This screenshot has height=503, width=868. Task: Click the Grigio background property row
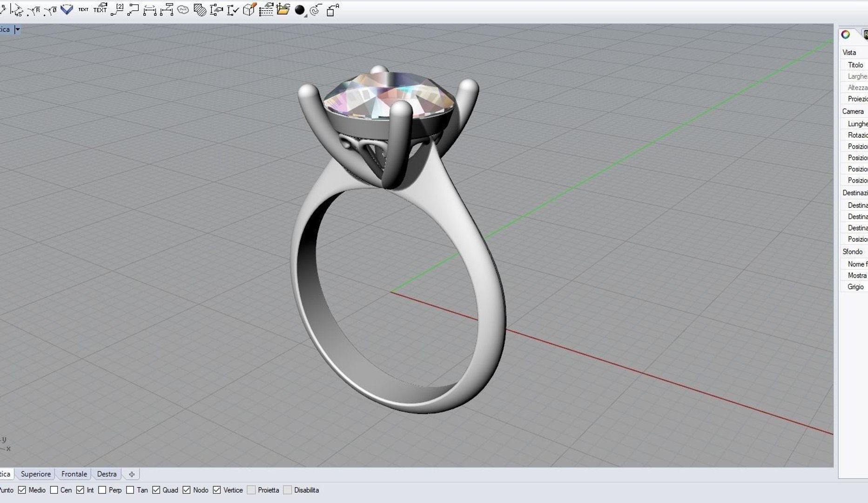[x=855, y=287]
